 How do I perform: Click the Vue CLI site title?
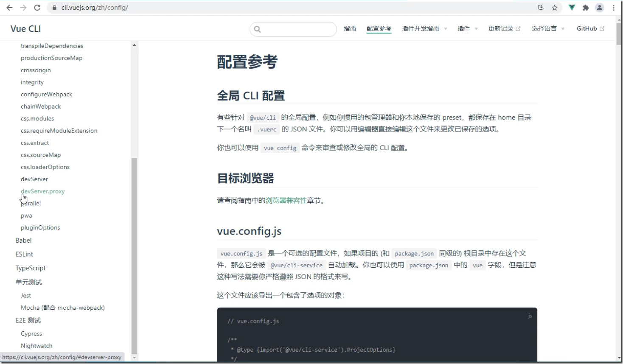26,29
